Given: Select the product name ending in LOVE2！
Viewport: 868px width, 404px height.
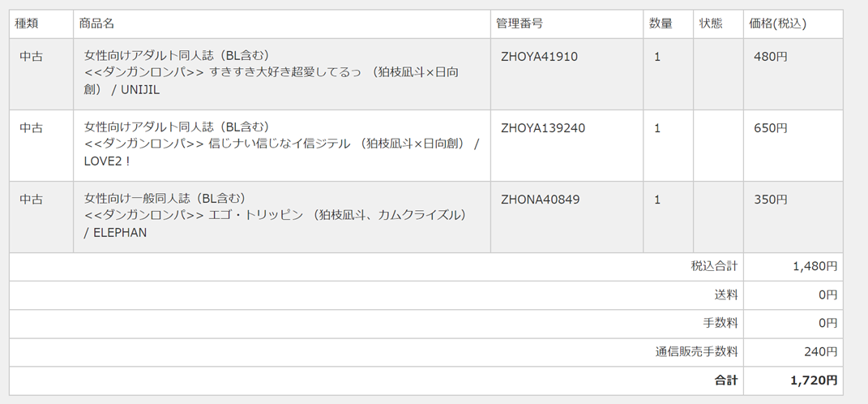Looking at the screenshot, I should 281,144.
